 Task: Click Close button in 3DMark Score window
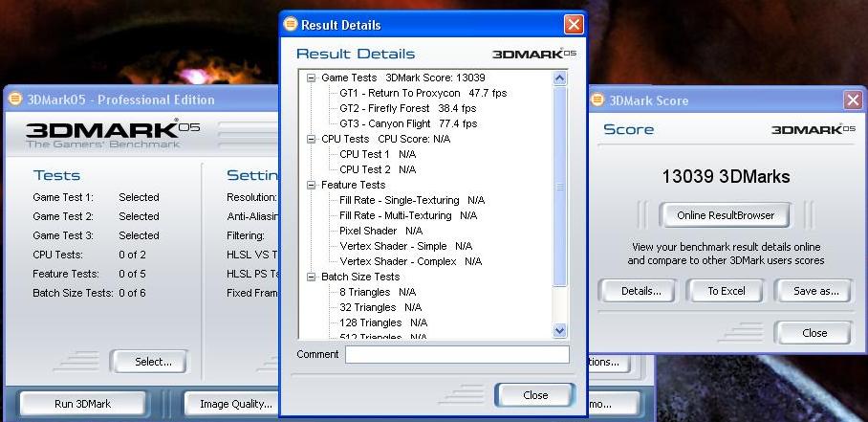814,333
